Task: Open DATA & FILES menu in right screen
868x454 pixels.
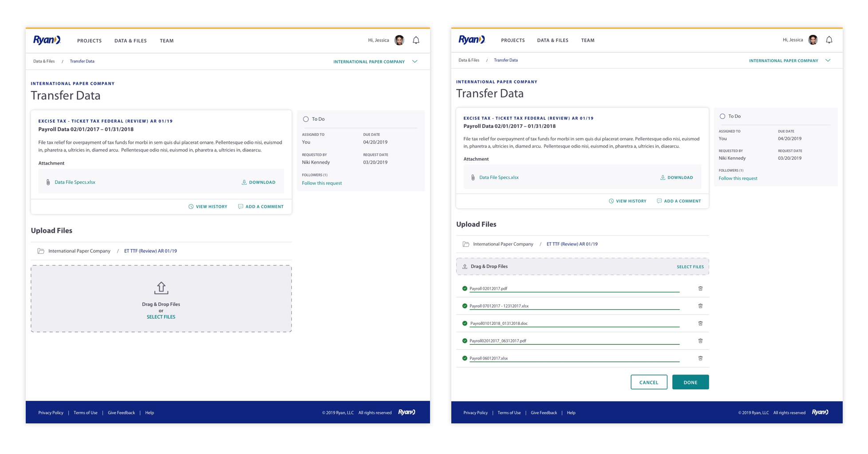Action: (x=552, y=40)
